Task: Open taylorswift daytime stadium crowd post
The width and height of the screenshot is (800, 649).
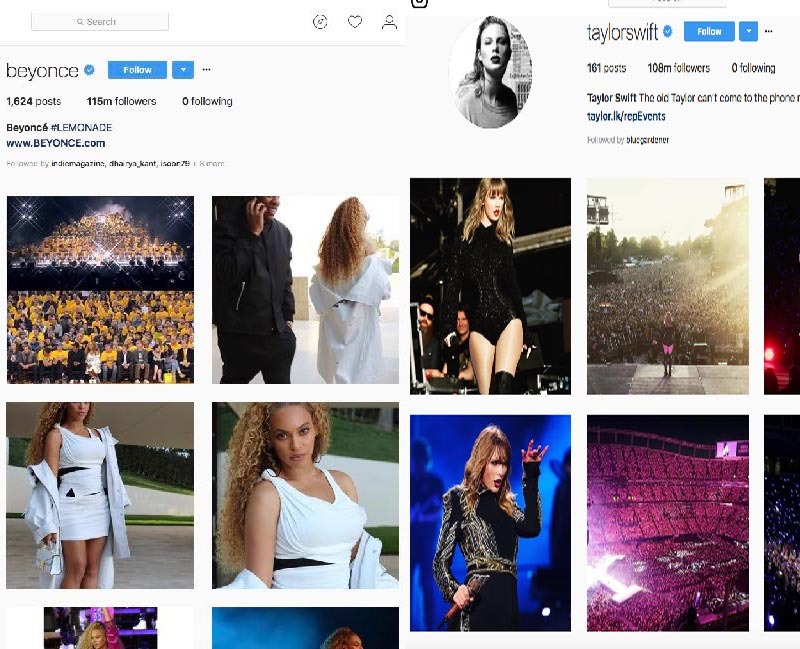Action: pos(668,286)
